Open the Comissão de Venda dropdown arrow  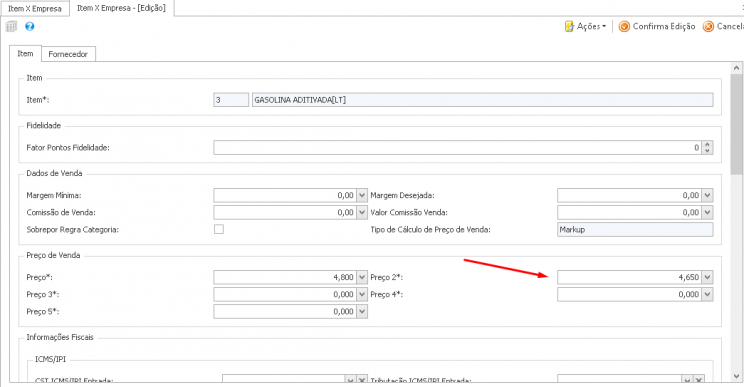362,212
